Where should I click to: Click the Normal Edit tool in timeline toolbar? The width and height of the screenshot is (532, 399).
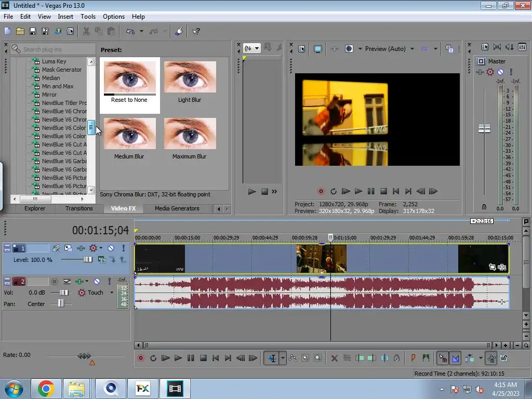click(272, 358)
